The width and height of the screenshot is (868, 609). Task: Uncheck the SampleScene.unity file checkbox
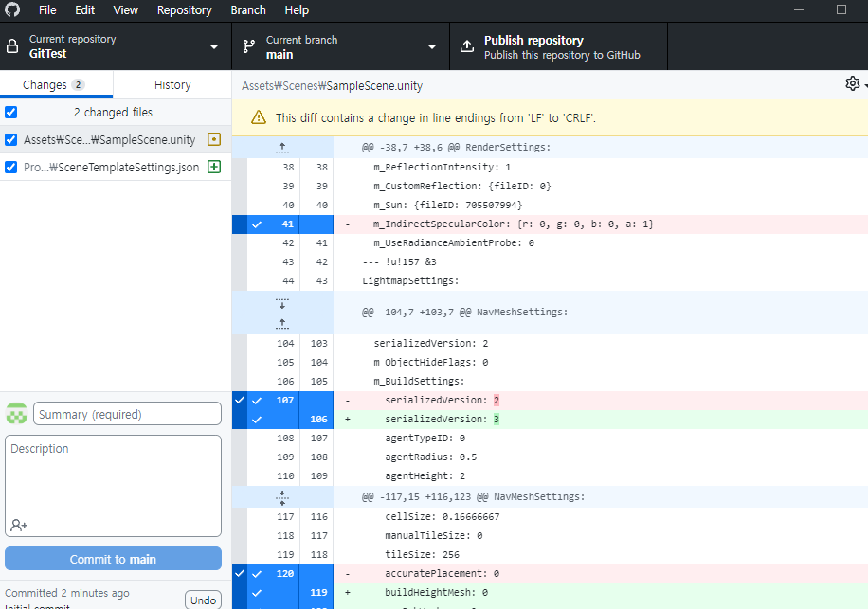pos(11,139)
